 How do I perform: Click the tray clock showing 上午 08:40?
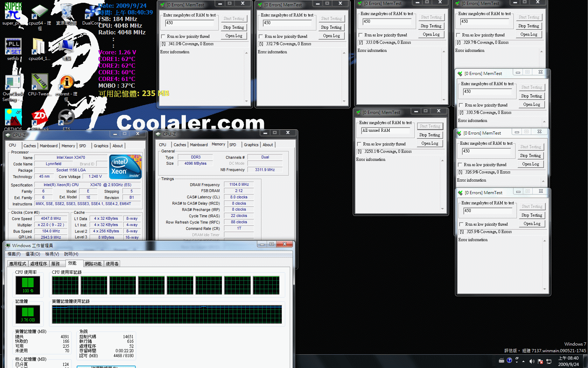568,361
